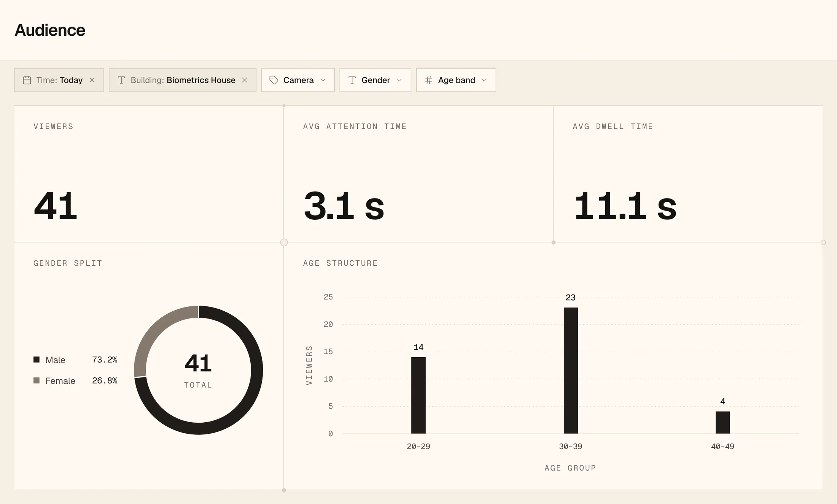The image size is (837, 504).
Task: Select the Male legend label
Action: click(55, 360)
